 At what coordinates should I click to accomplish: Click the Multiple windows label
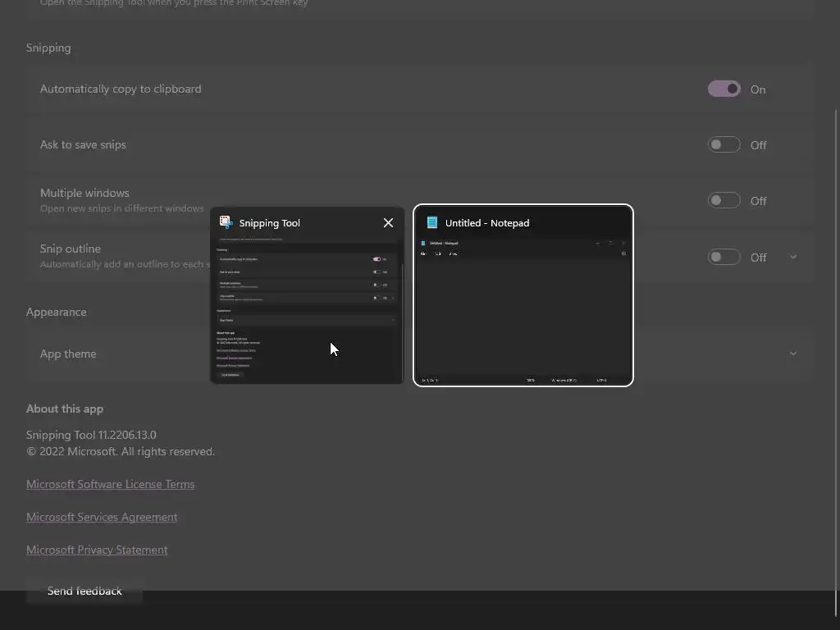[x=84, y=193]
